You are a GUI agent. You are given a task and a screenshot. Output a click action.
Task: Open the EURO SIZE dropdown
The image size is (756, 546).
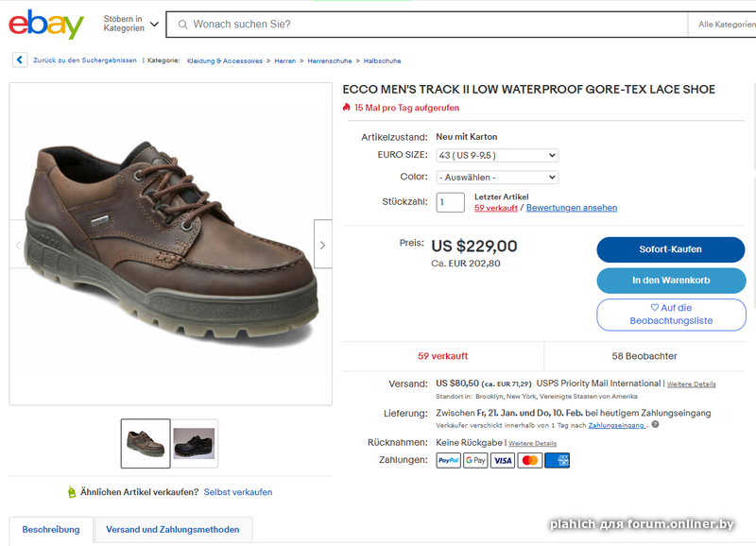(497, 155)
